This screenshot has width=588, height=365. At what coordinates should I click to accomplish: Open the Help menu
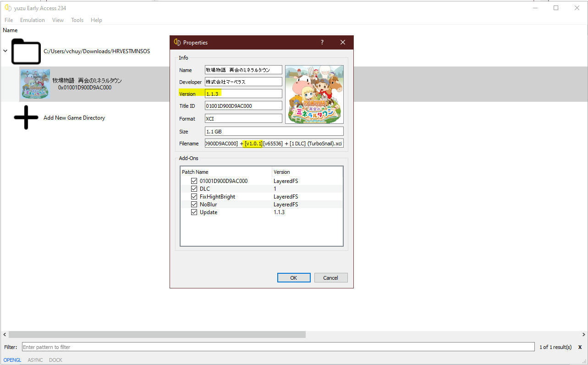click(x=96, y=20)
